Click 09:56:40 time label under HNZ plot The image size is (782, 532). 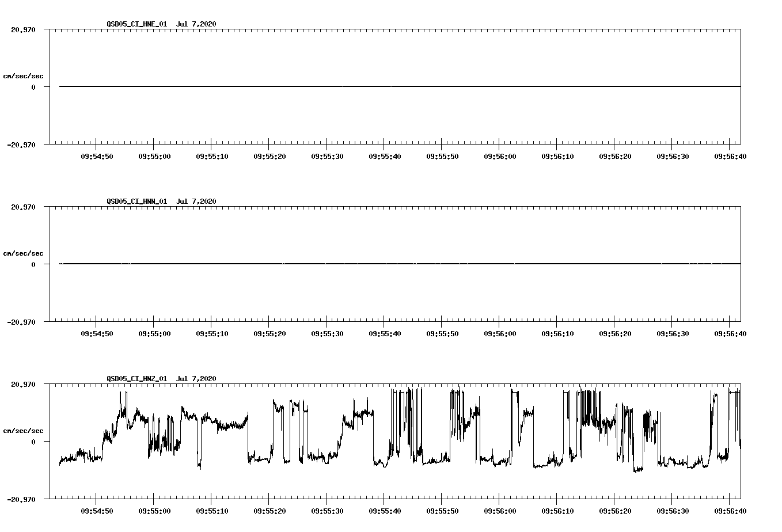click(x=730, y=511)
